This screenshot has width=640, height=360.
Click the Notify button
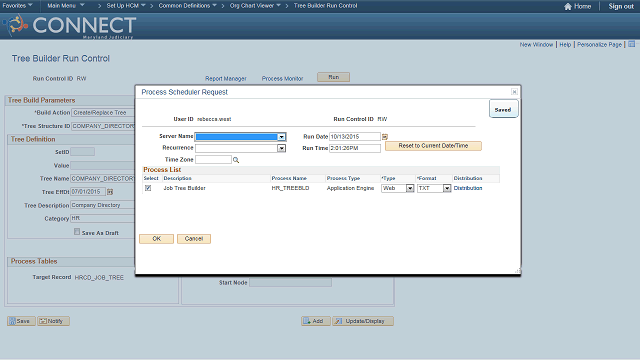(x=53, y=321)
